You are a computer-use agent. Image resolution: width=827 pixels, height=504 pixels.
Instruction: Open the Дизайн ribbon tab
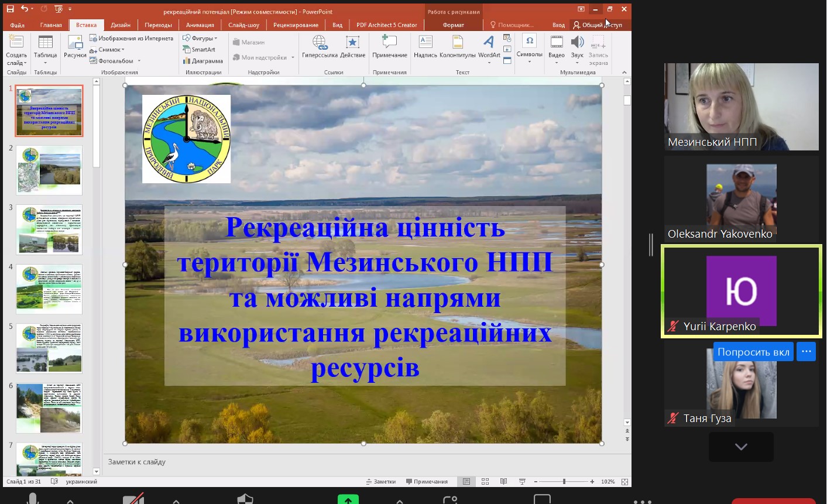pyautogui.click(x=121, y=25)
